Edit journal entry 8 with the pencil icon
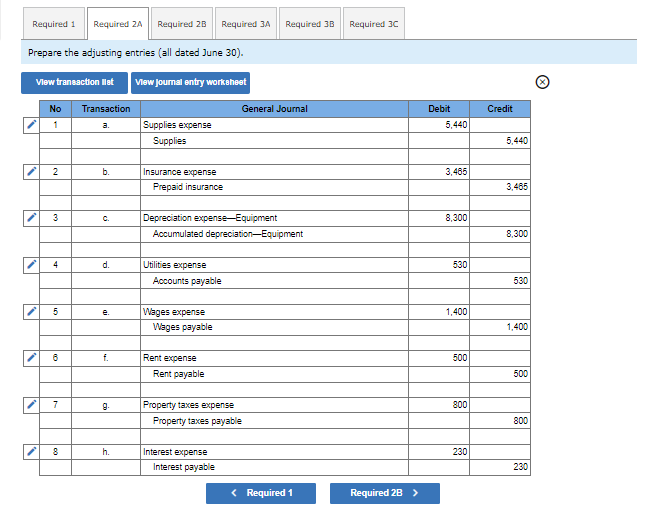Viewport: 659px width, 511px height. click(32, 452)
